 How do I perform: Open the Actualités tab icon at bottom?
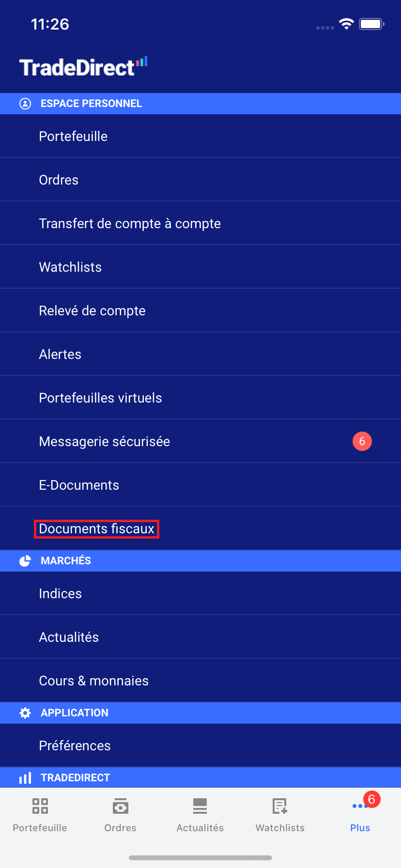pos(200,806)
